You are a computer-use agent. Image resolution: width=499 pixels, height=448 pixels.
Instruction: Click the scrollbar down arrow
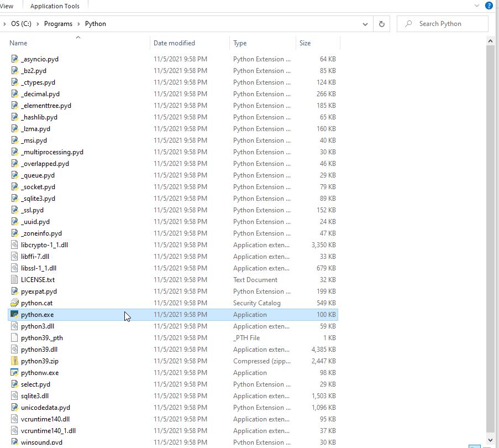(x=490, y=440)
